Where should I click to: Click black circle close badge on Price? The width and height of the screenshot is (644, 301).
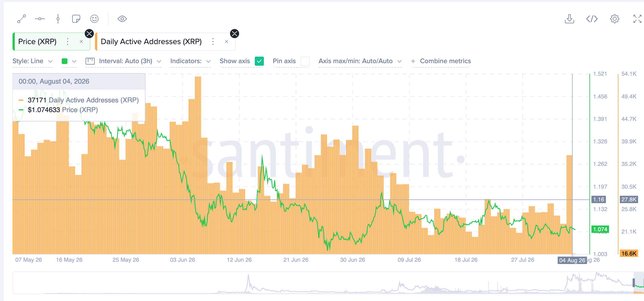click(89, 34)
